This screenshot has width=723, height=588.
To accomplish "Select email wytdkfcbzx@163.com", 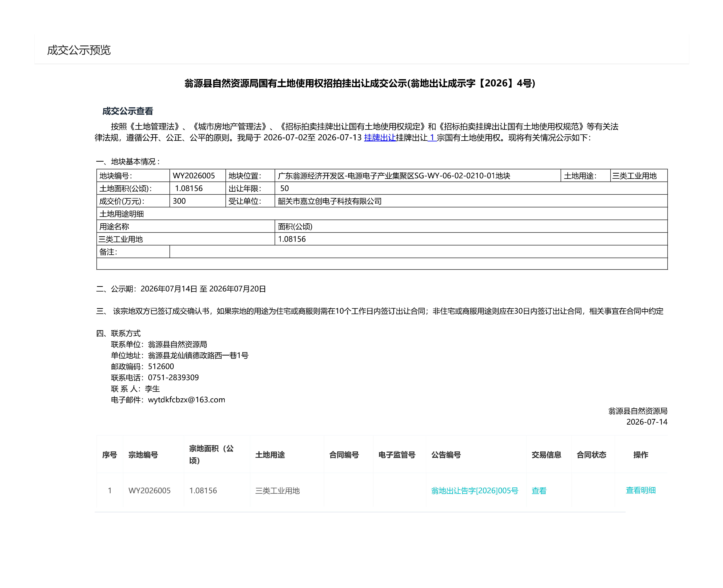I will tap(187, 400).
